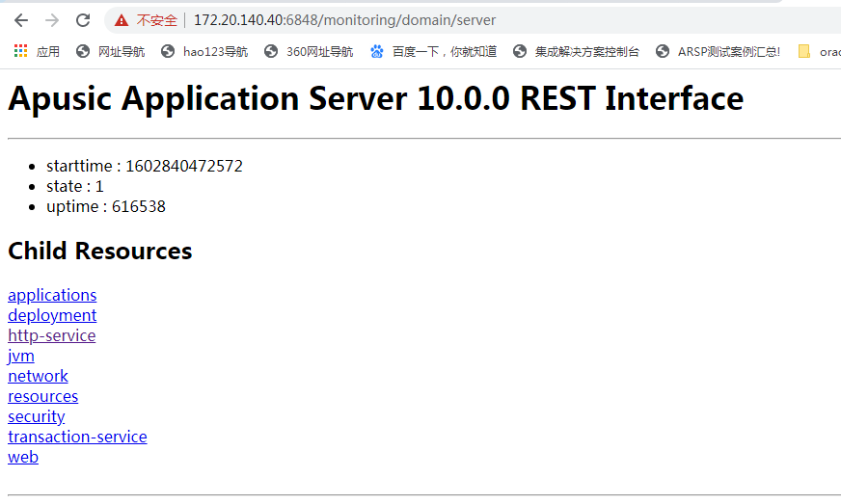Open the apps grid bookmark icon
Viewport: 841px width, 504px height.
point(20,51)
